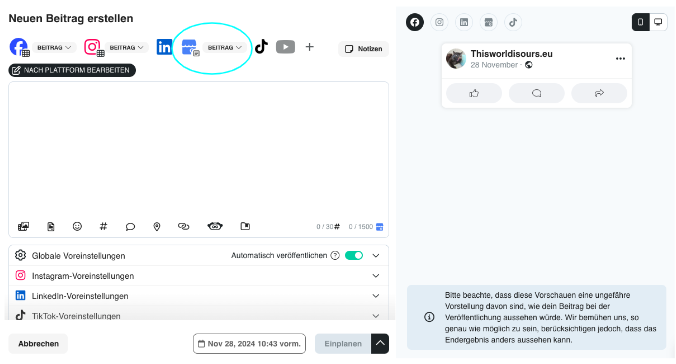This screenshot has height=364, width=676.
Task: Click help icon next to Automatisch veröffentlichen
Action: (x=335, y=255)
